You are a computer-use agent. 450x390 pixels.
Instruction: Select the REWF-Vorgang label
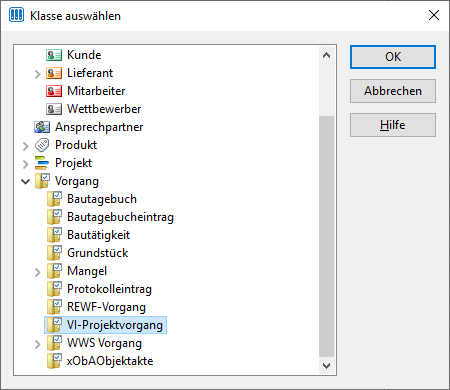[x=106, y=307]
